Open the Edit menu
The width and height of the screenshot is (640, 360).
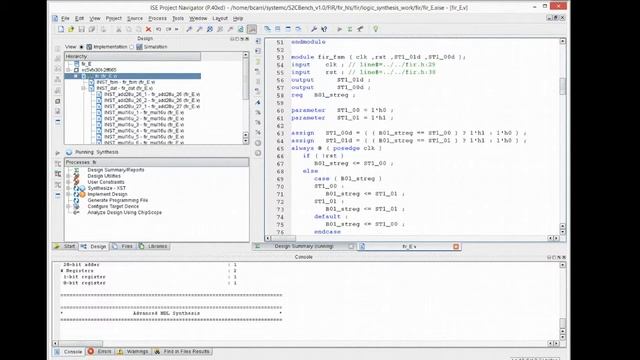(79, 18)
